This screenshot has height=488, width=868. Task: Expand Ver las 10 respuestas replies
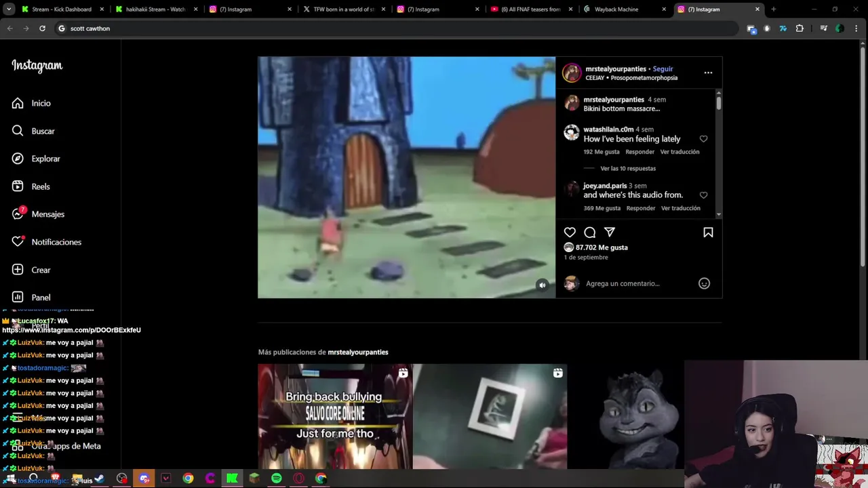click(628, 168)
